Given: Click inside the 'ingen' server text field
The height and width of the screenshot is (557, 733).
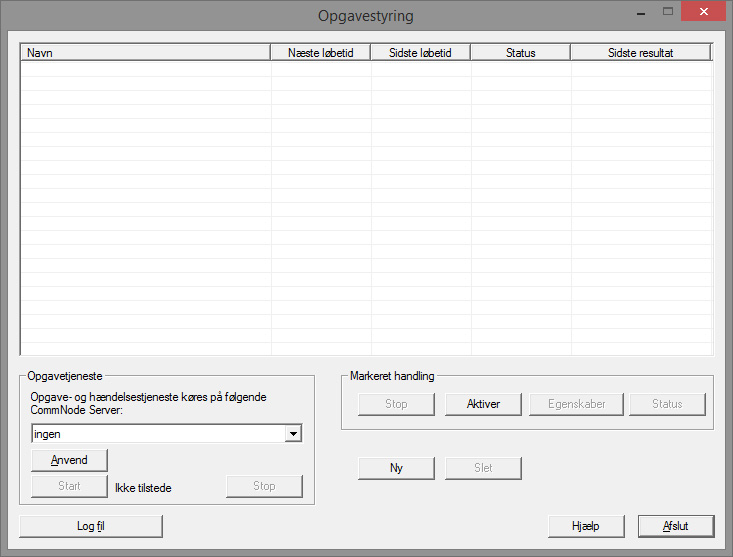Looking at the screenshot, I should 155,434.
